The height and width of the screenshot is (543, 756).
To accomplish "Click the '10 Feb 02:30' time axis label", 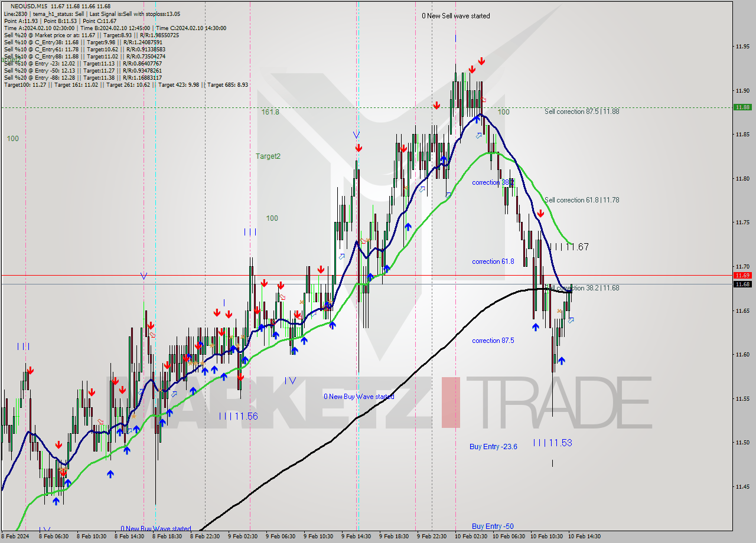I will pos(471,537).
